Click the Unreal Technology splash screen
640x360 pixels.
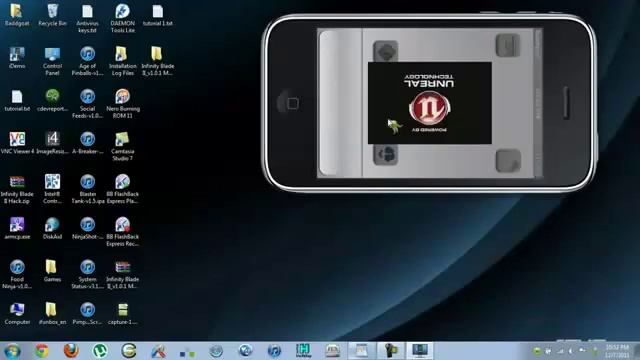[429, 103]
